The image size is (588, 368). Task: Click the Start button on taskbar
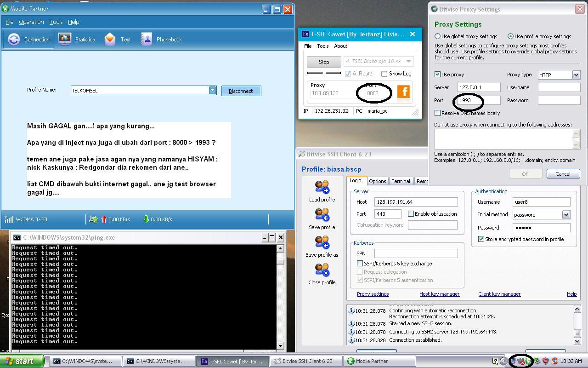click(23, 361)
